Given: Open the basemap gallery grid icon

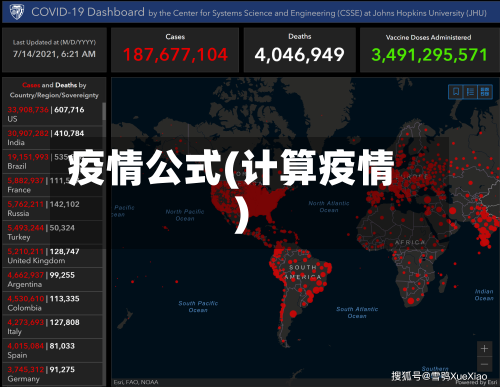Looking at the screenshot, I should tap(485, 91).
